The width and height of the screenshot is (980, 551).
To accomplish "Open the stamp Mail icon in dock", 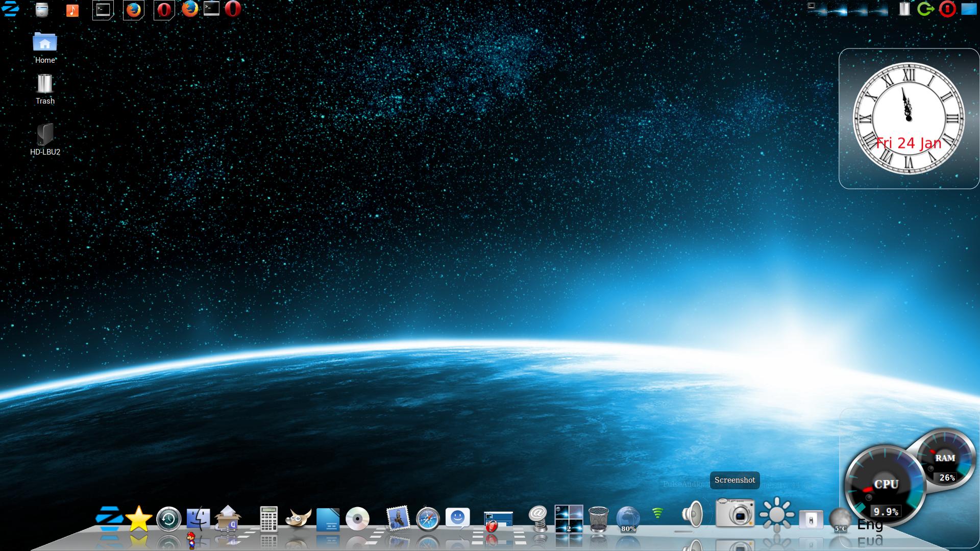I will 398,518.
